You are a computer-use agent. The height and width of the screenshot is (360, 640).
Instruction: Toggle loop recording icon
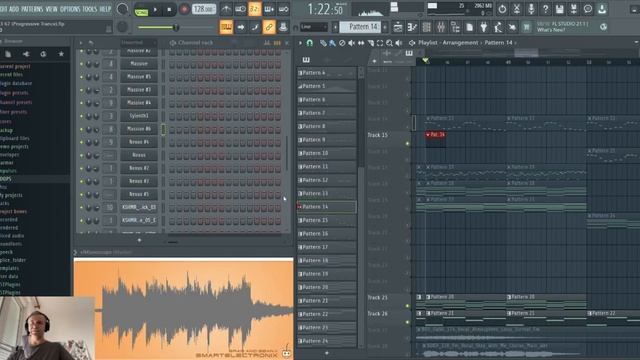[x=283, y=9]
